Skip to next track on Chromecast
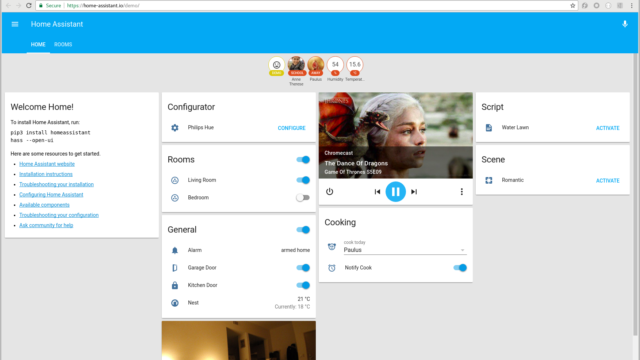Viewport: 640px width, 360px height. pyautogui.click(x=414, y=191)
